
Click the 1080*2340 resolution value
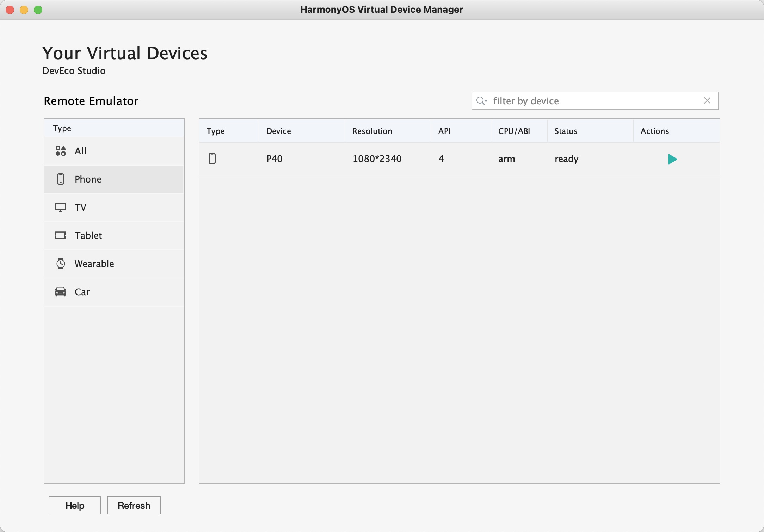point(377,159)
